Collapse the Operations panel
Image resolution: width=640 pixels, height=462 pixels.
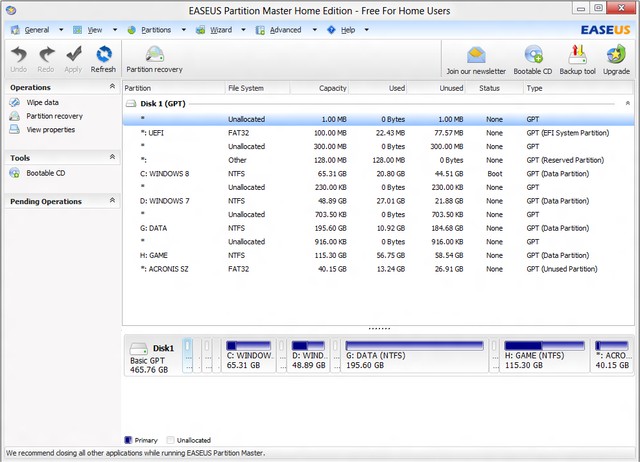(x=112, y=87)
